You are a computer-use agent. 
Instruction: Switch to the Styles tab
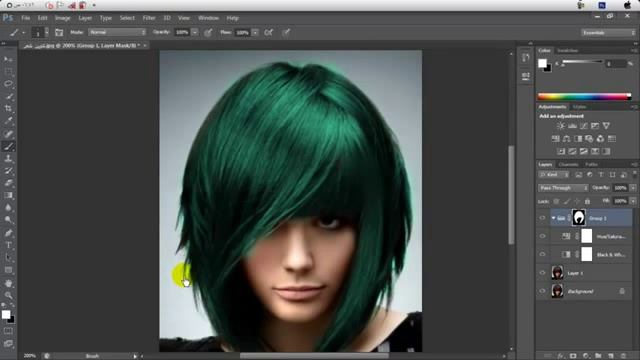[x=579, y=107]
